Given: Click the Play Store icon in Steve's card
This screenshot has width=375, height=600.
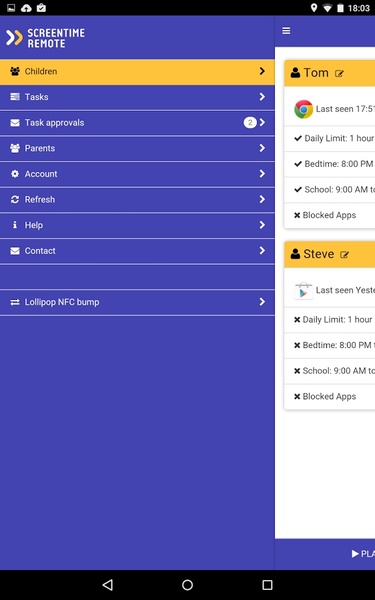Looking at the screenshot, I should click(x=303, y=291).
